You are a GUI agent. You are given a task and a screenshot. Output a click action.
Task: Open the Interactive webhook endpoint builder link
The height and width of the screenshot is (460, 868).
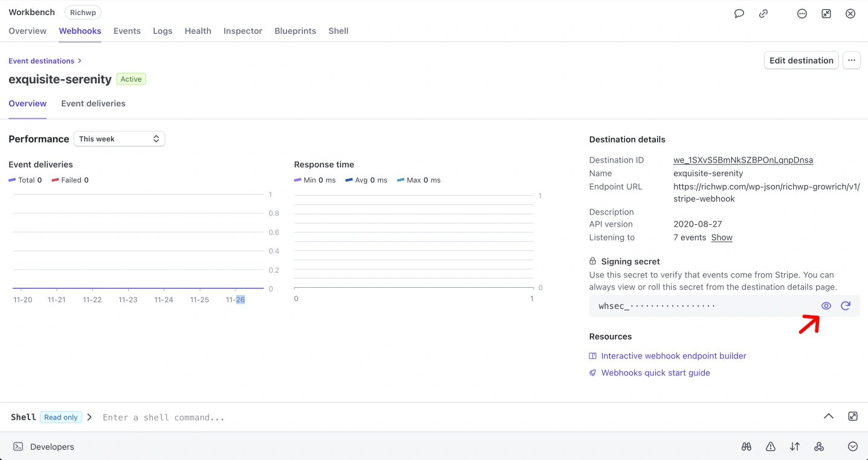[673, 356]
